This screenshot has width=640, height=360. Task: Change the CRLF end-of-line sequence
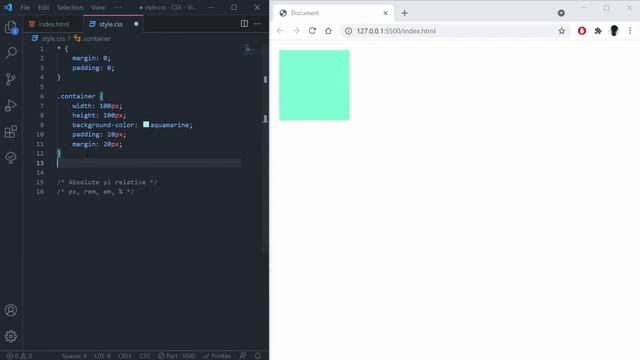[125, 356]
